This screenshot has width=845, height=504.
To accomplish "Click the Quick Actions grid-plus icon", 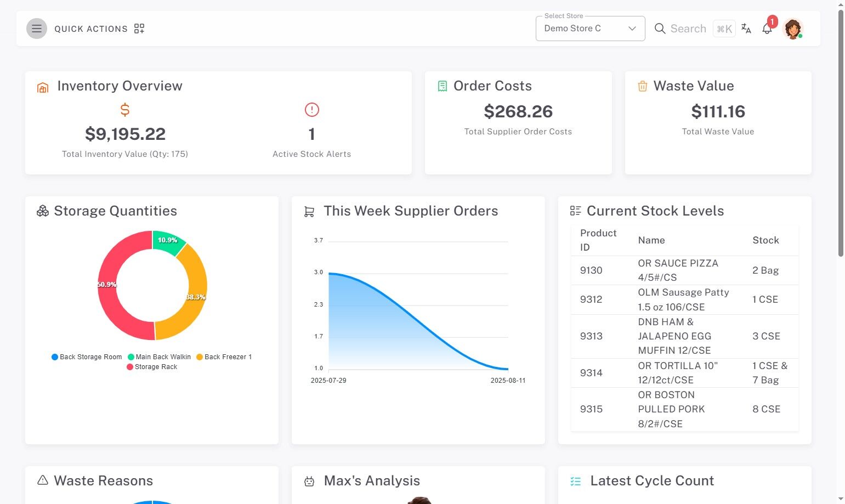I will point(139,29).
